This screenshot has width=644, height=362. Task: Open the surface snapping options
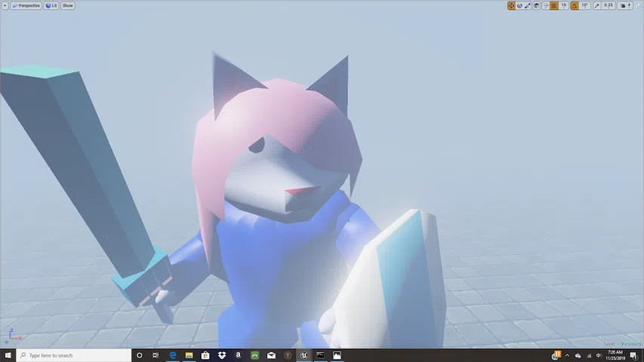click(546, 6)
